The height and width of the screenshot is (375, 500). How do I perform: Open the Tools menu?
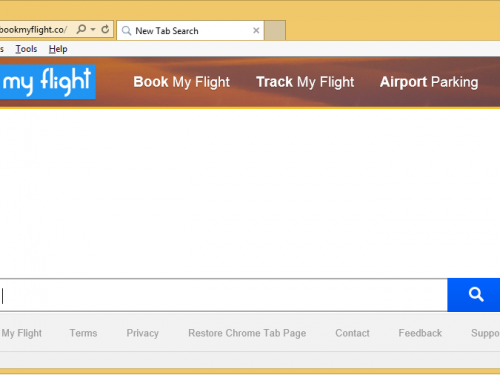click(x=26, y=49)
